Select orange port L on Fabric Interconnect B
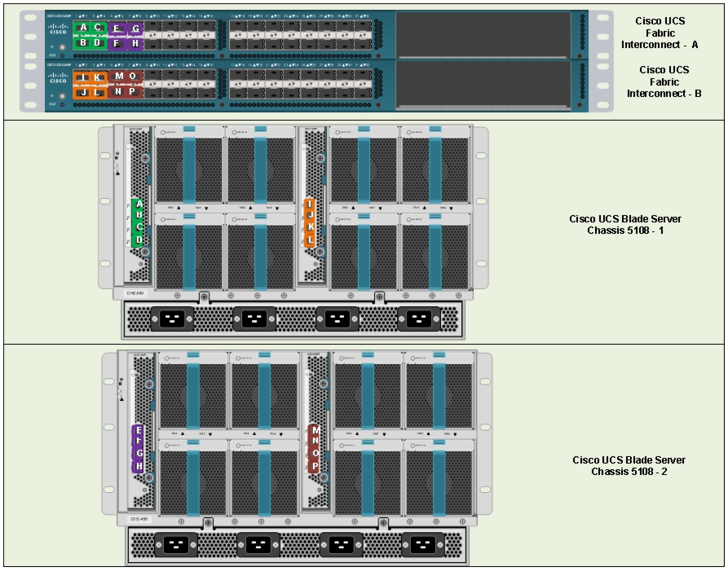This screenshot has height=576, width=728. pyautogui.click(x=98, y=92)
